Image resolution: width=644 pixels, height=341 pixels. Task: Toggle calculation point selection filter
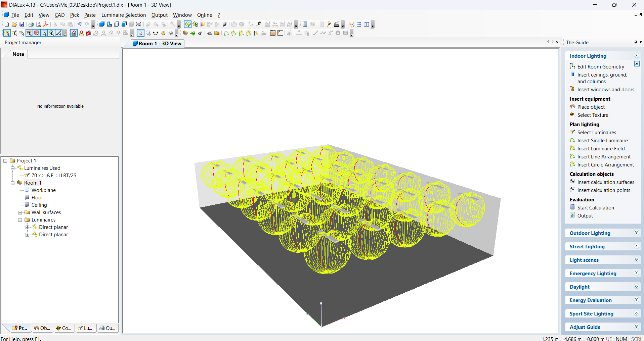tap(51, 33)
